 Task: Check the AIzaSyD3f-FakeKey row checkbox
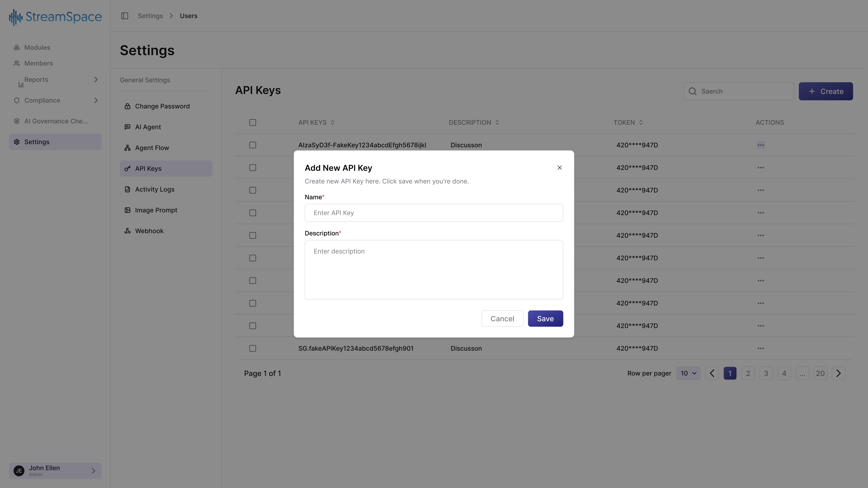pos(253,145)
